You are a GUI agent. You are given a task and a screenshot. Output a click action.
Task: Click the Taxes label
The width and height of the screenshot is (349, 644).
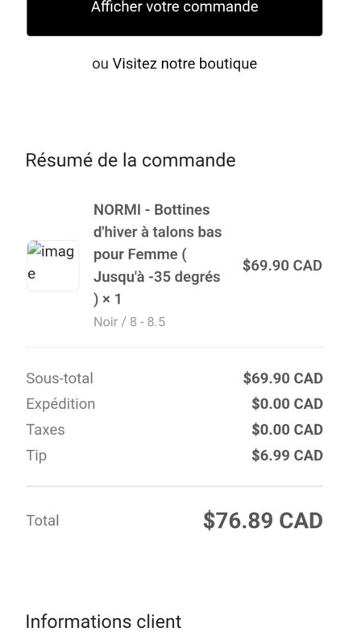46,430
